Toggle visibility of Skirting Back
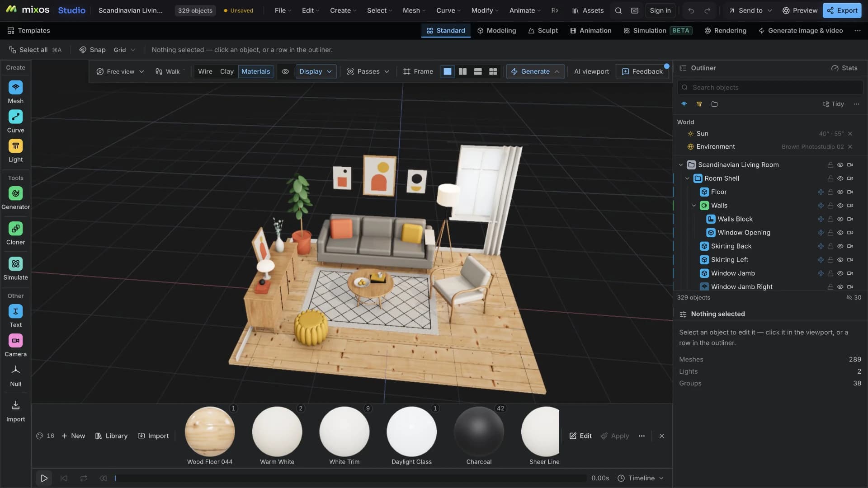868x488 pixels. 840,246
